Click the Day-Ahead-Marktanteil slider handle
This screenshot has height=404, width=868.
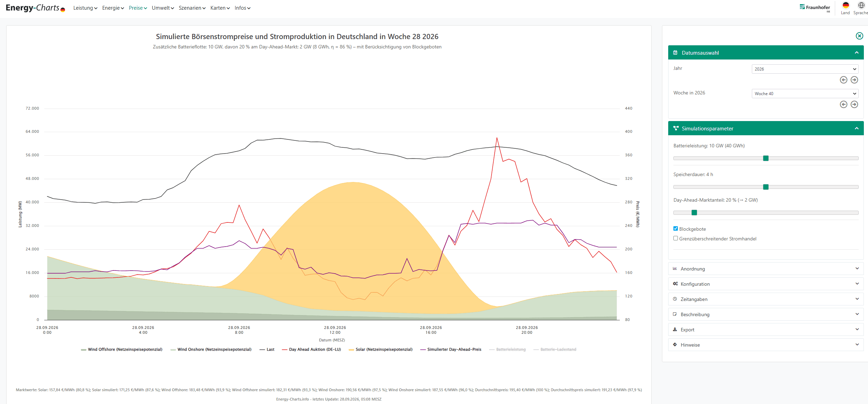(694, 212)
